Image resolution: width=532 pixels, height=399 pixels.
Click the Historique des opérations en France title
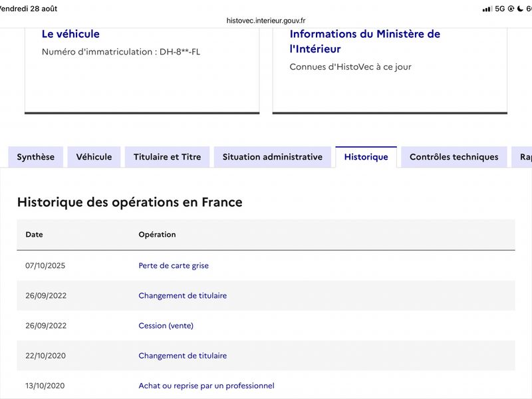click(x=130, y=202)
